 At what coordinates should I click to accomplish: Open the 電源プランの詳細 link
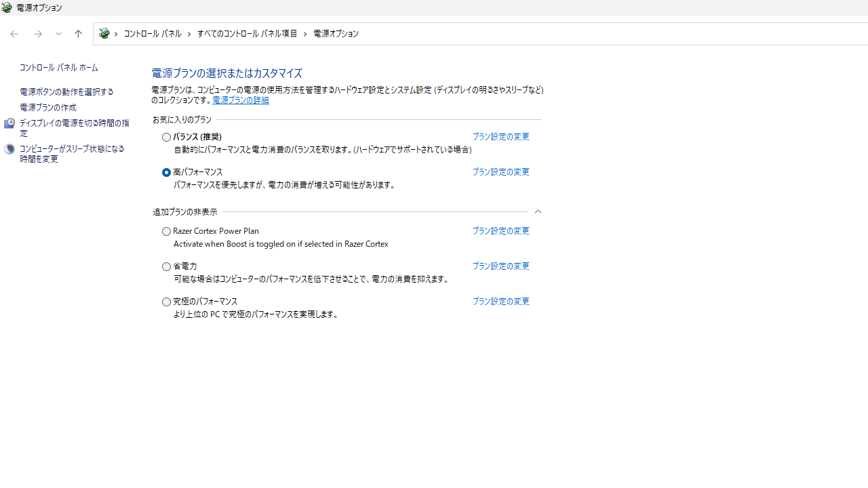pos(240,100)
